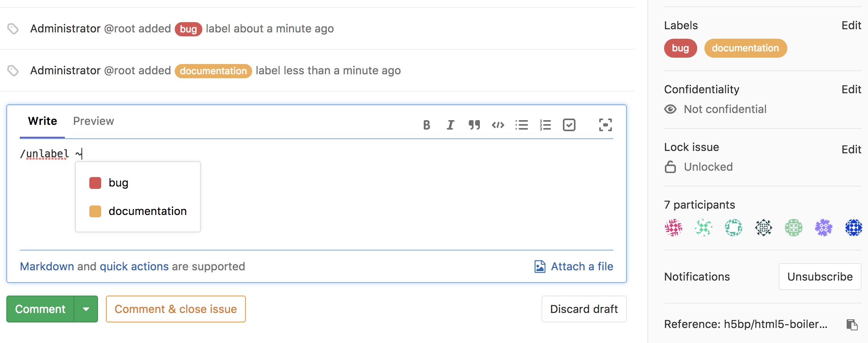Select the documentation label from the autocomplete popup
The image size is (868, 343).
(147, 211)
